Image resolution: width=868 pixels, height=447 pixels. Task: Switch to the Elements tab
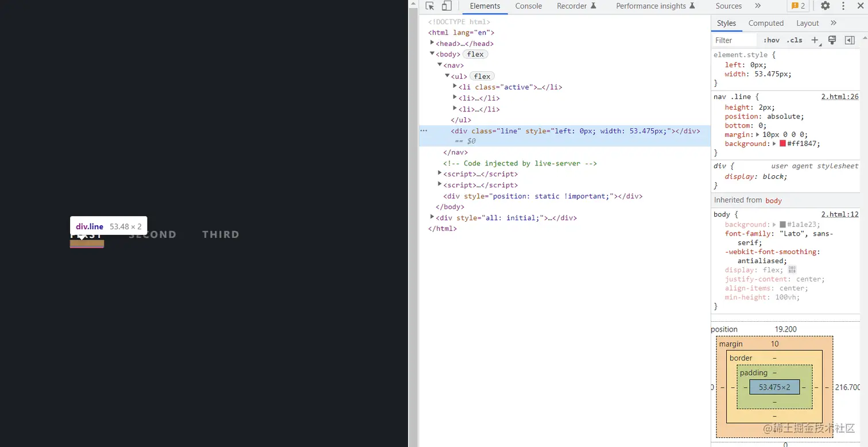click(485, 6)
